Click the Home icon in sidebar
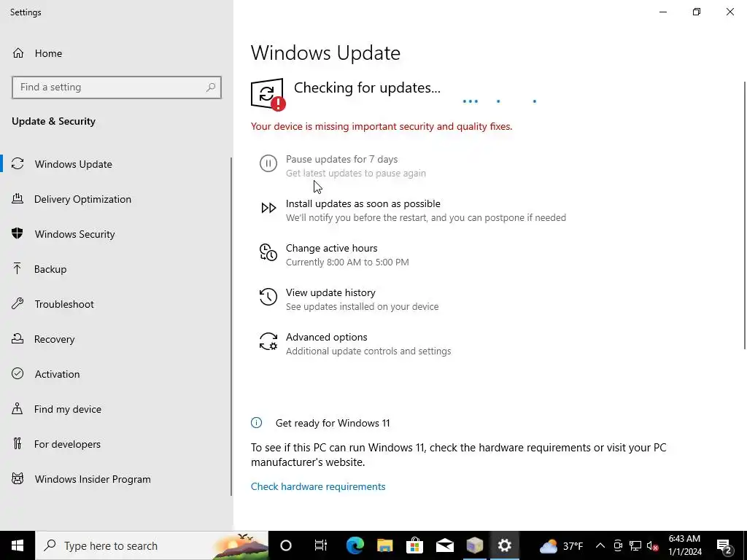Screen dimensions: 747x560 [18, 52]
